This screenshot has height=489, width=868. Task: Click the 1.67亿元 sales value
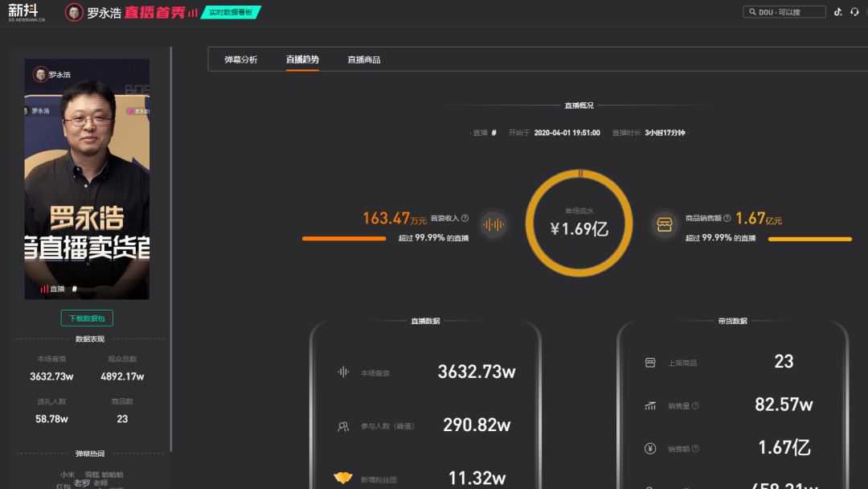[x=759, y=219]
